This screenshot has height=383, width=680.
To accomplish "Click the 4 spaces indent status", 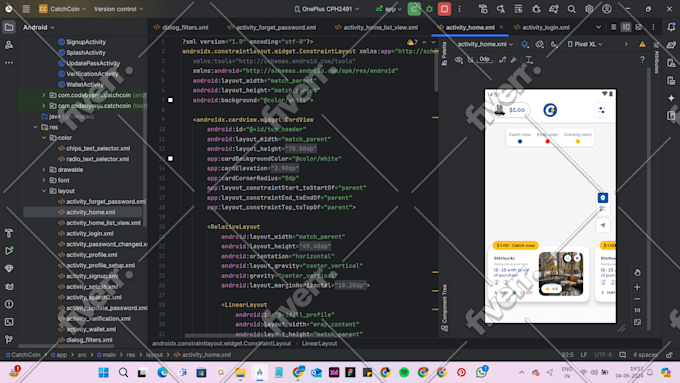I will (645, 355).
